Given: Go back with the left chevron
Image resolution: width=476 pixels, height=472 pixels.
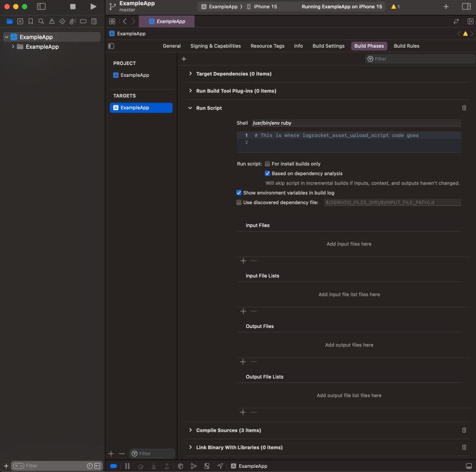Looking at the screenshot, I should click(x=125, y=21).
